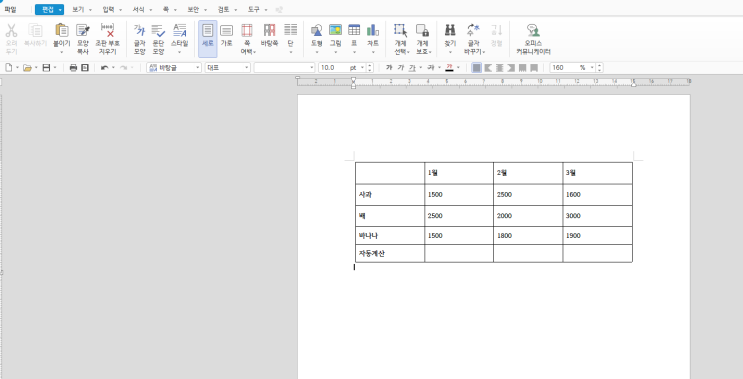Image resolution: width=743 pixels, height=379 pixels.
Task: Select center alignment button
Action: [x=499, y=68]
